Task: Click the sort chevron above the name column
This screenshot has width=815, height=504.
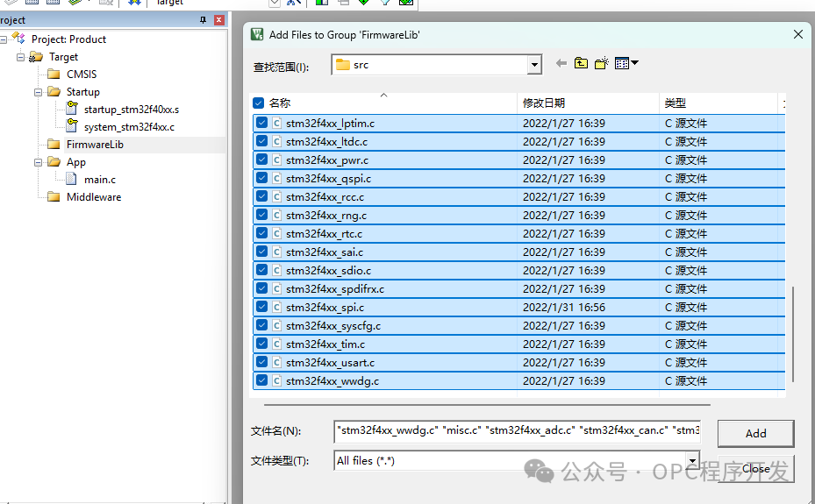Action: coord(383,95)
